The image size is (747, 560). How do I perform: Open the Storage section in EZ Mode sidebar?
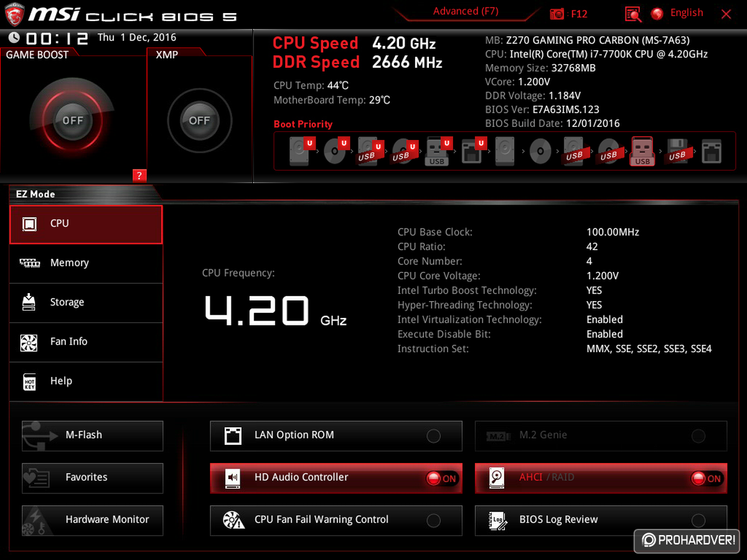click(86, 302)
